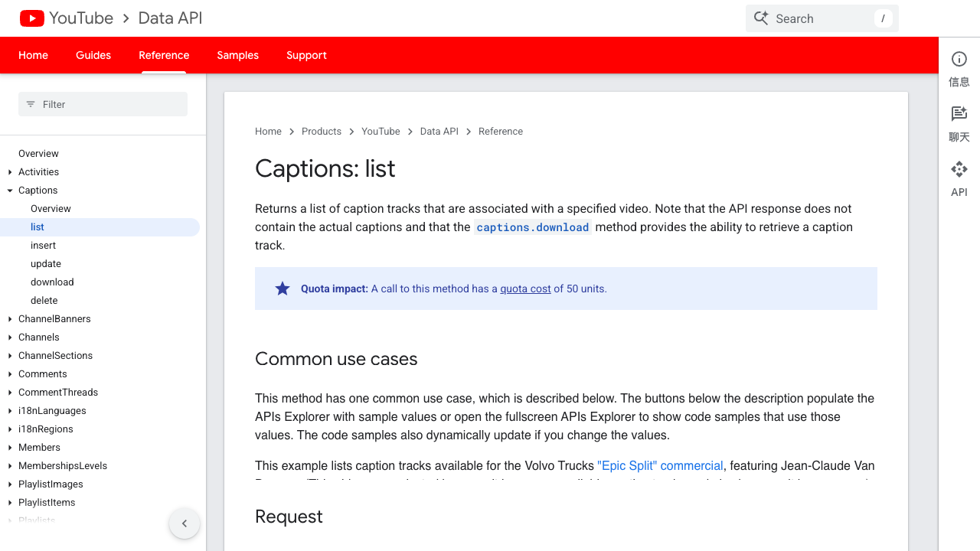
Task: Go to Products breadcrumb
Action: (x=322, y=132)
